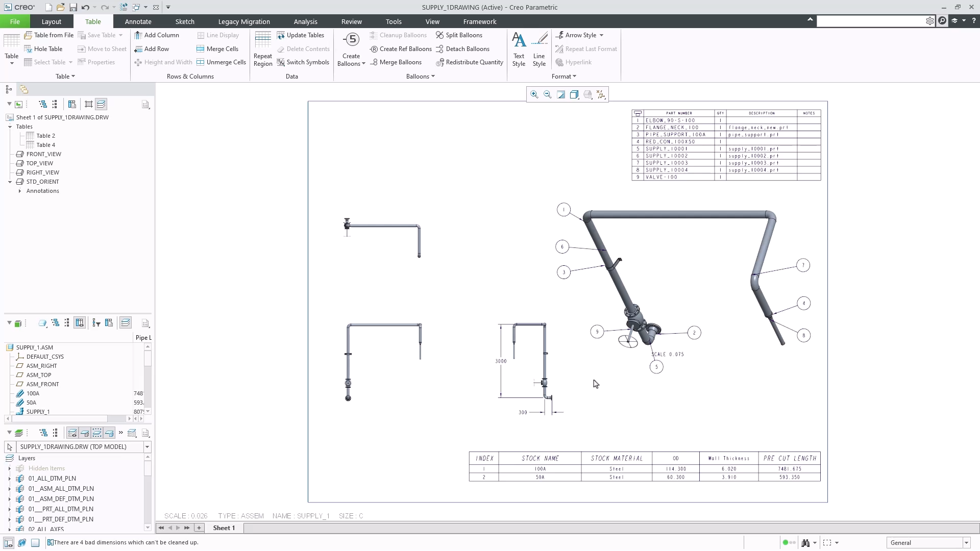Click the Merge Balloons command
The width and height of the screenshot is (980, 551).
tap(396, 62)
